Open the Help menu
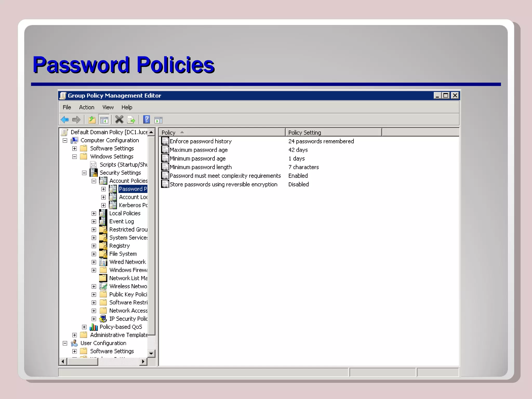 coord(127,107)
